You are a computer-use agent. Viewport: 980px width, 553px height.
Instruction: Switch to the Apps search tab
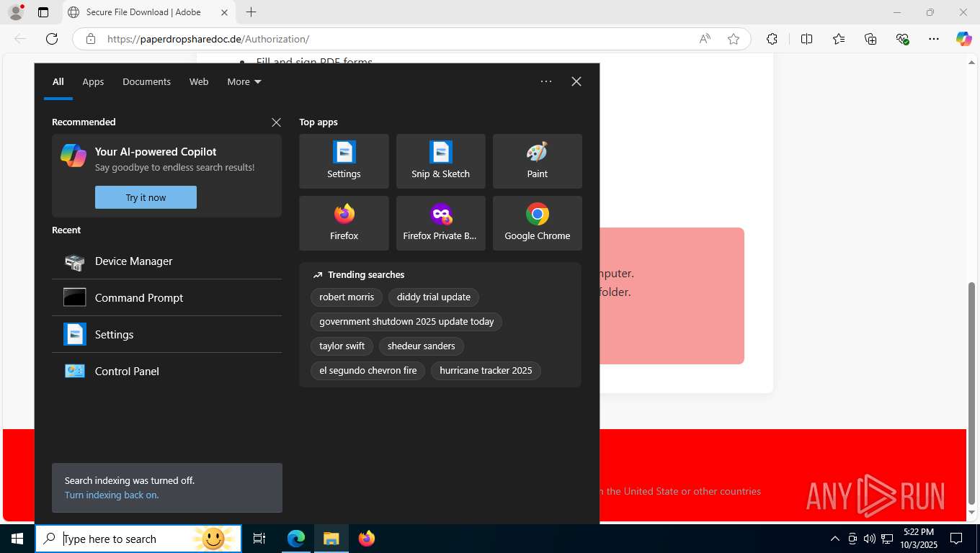coord(93,81)
